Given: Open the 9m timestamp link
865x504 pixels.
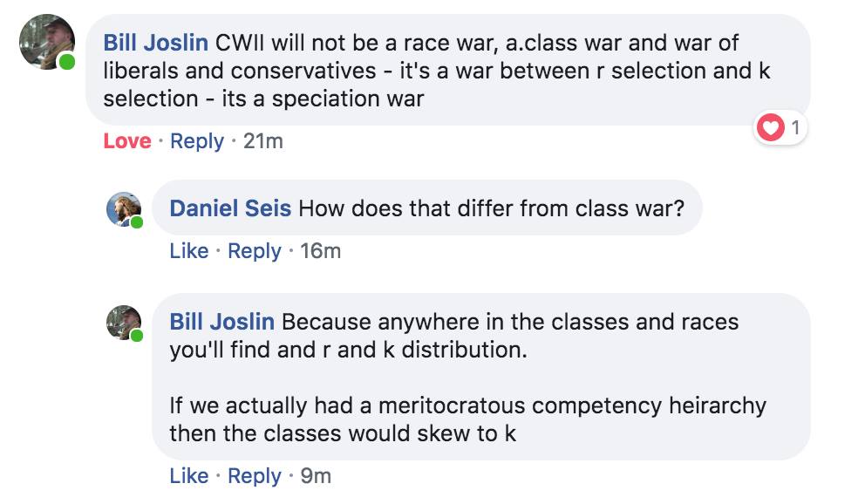Looking at the screenshot, I should [x=316, y=476].
